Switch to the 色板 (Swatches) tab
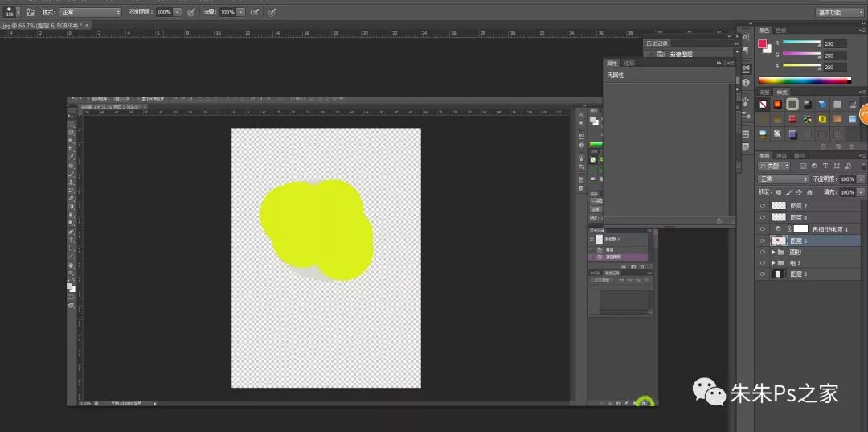Image resolution: width=868 pixels, height=432 pixels. [x=782, y=31]
